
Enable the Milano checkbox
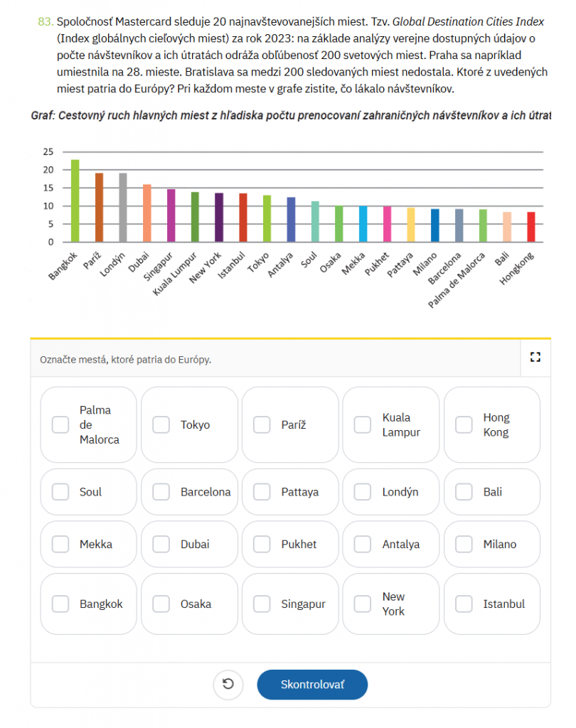pyautogui.click(x=464, y=544)
